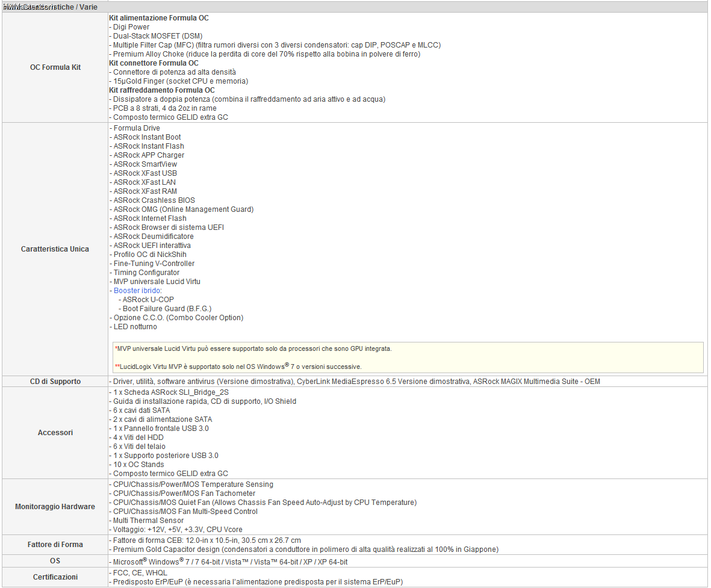
Task: Click the "Kit connettore Formula OC" heading
Action: pyautogui.click(x=154, y=63)
